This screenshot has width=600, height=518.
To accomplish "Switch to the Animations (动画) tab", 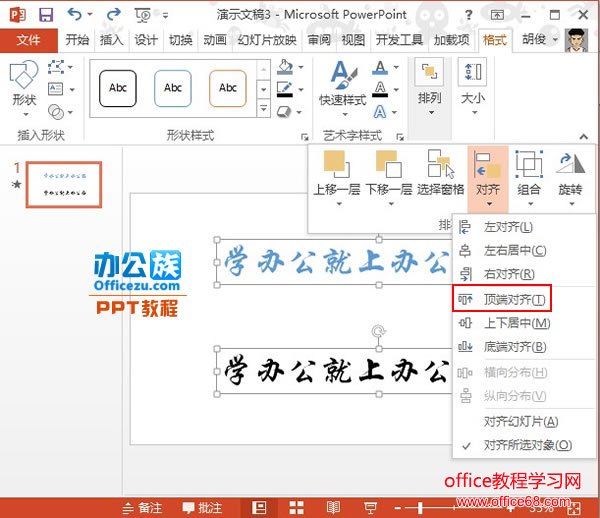I will [215, 40].
